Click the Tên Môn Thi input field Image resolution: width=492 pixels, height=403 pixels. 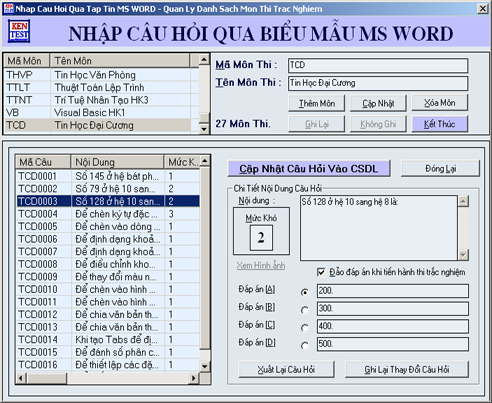click(x=378, y=83)
